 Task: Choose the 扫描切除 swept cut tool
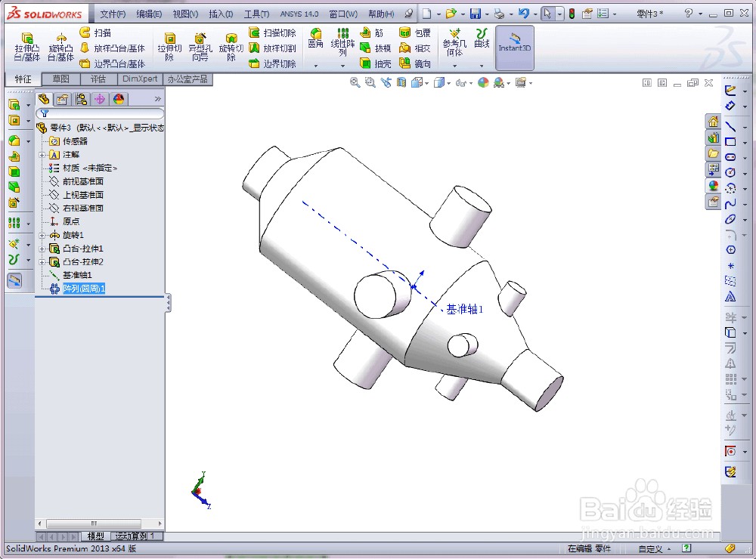pyautogui.click(x=272, y=32)
